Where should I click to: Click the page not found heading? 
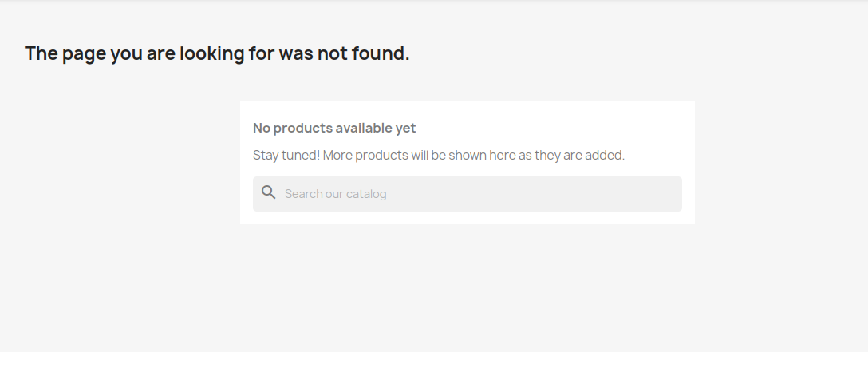[x=217, y=53]
